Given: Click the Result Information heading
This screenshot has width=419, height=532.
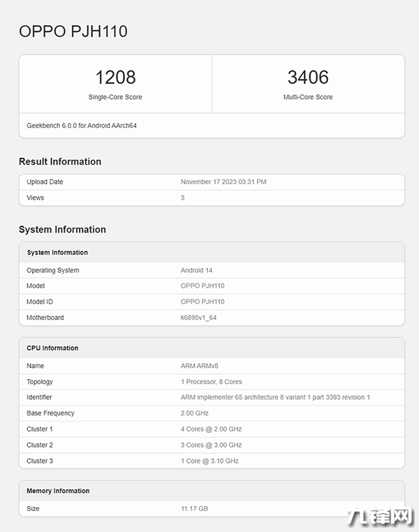Looking at the screenshot, I should point(60,161).
